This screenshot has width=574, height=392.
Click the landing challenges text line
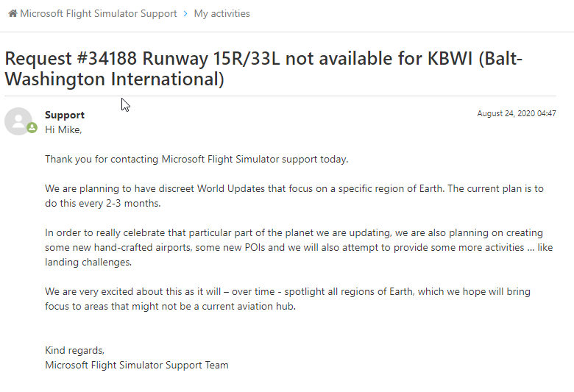(x=88, y=263)
